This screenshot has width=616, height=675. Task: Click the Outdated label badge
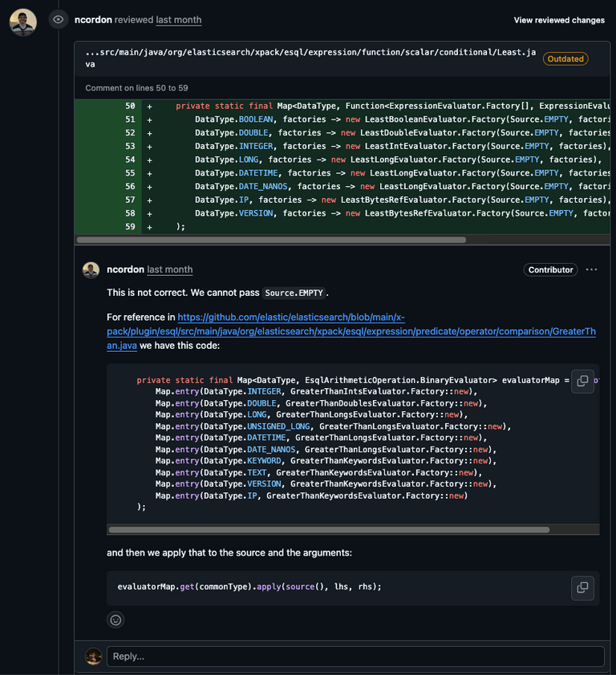[565, 59]
